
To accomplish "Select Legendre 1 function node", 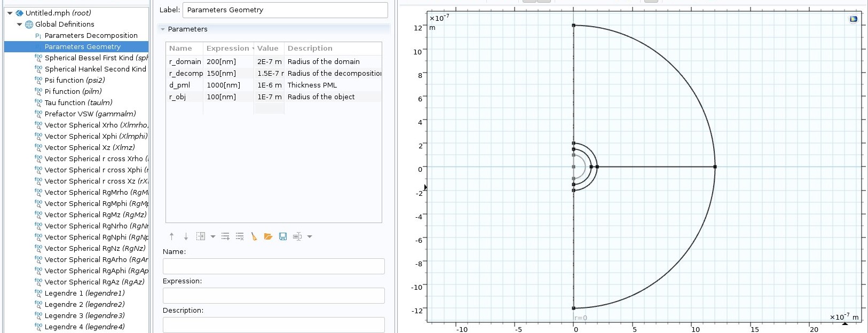I will pyautogui.click(x=84, y=293).
